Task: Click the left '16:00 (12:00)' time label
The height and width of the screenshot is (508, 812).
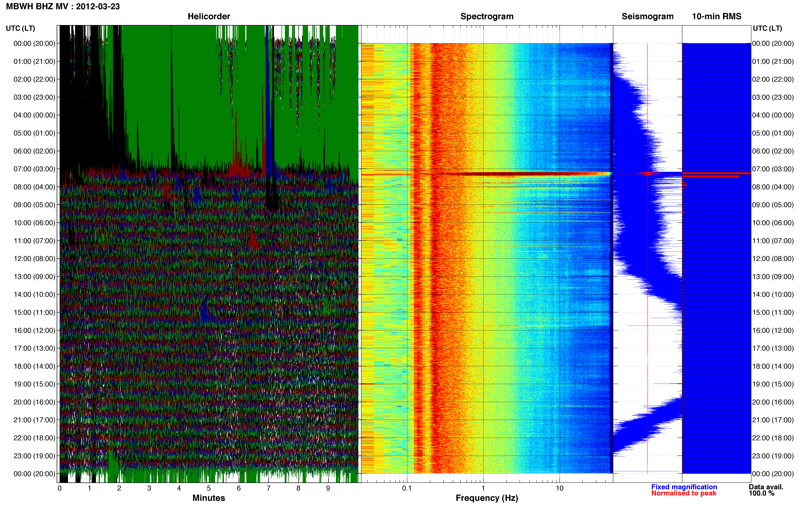Action: click(34, 330)
